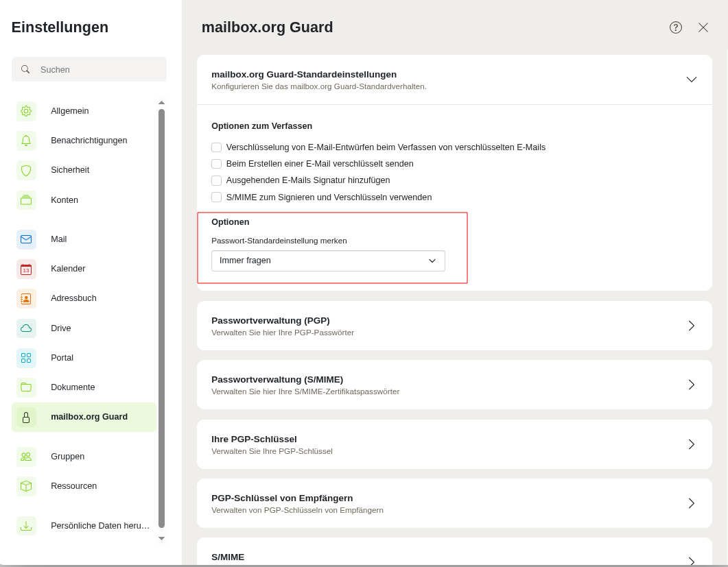Click the Ressourcen cube icon
The height and width of the screenshot is (567, 728).
(x=26, y=486)
